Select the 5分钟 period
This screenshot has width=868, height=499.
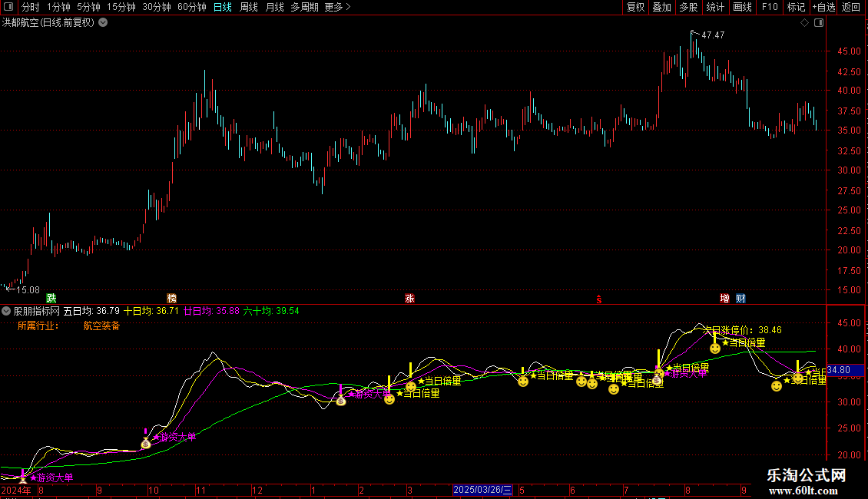pyautogui.click(x=88, y=7)
